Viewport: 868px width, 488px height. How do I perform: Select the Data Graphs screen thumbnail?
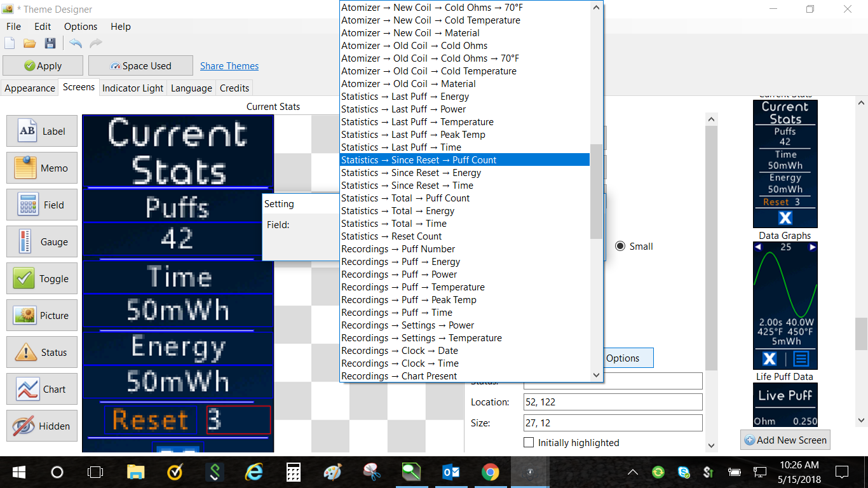point(785,306)
